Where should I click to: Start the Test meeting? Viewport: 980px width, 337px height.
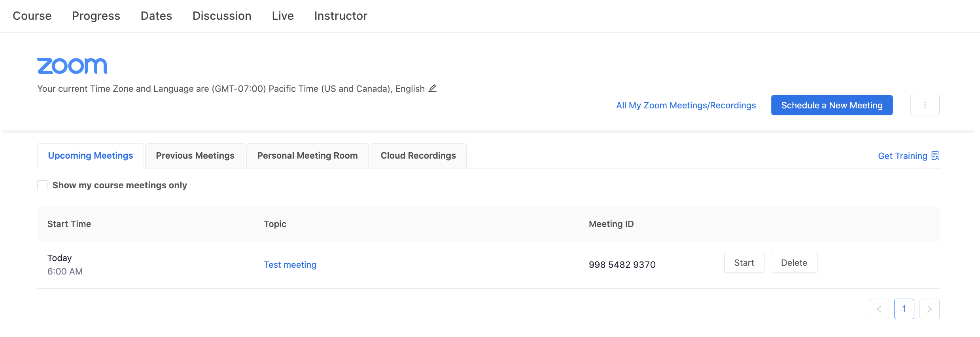point(744,263)
